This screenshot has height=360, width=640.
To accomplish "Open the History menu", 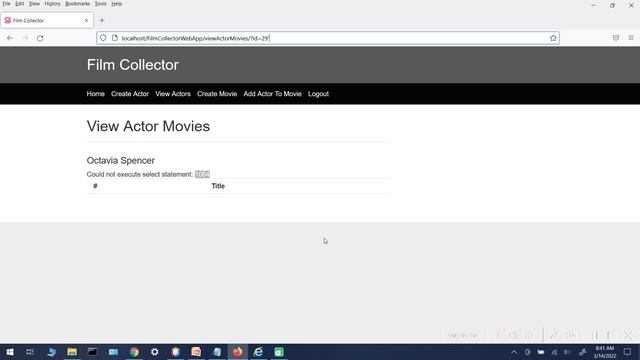I will pyautogui.click(x=52, y=4).
